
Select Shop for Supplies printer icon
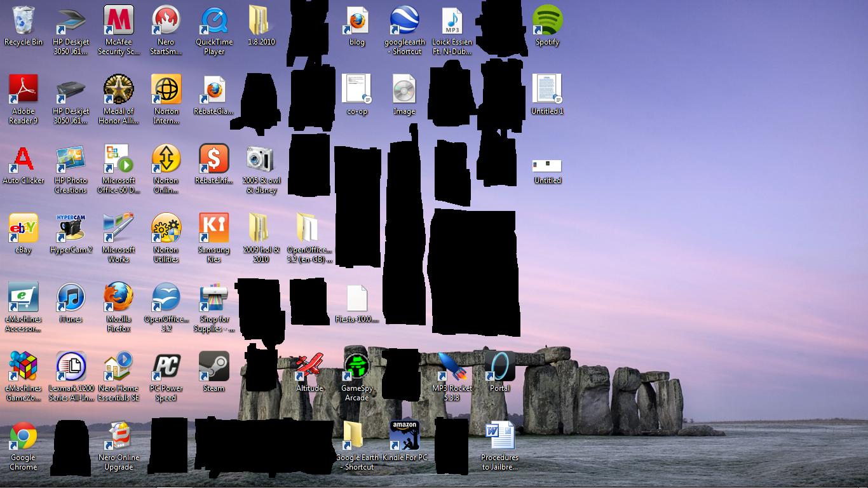[x=214, y=297]
